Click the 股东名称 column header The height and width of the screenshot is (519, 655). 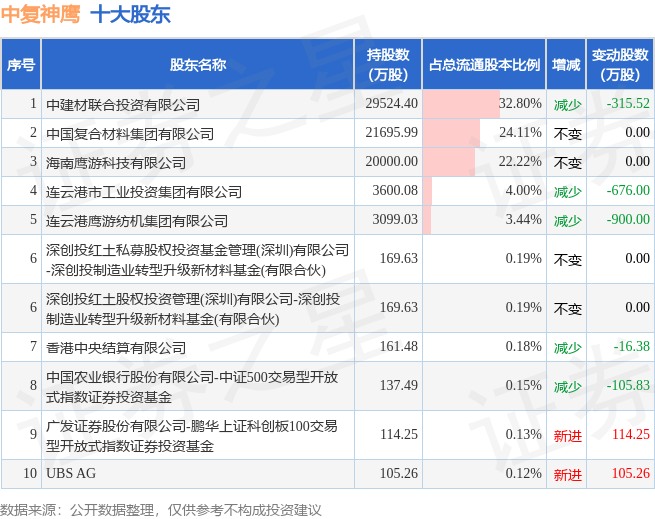[198, 64]
